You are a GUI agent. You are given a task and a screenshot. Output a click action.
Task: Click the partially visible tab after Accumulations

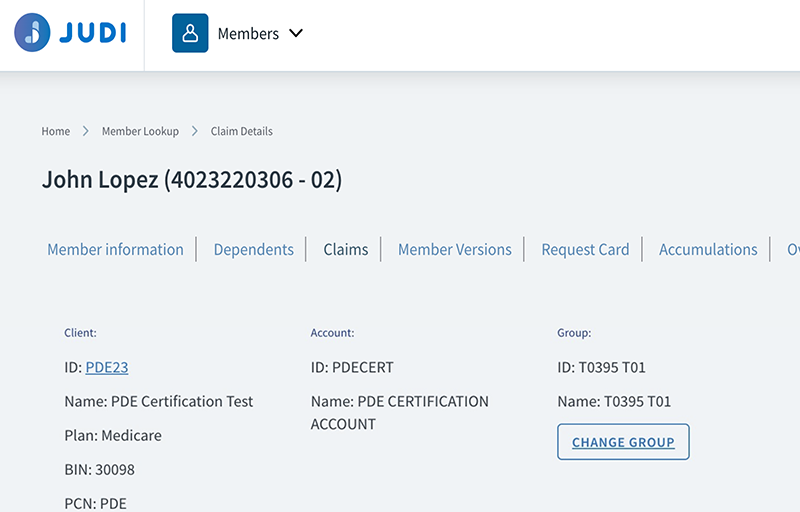pyautogui.click(x=793, y=249)
